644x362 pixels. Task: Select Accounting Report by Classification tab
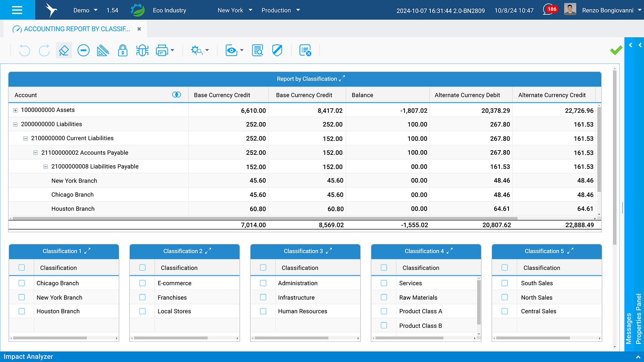(x=76, y=29)
